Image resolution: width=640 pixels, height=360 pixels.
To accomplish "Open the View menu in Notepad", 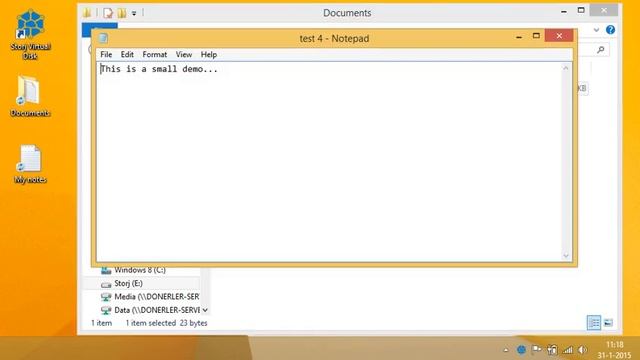I will [184, 54].
